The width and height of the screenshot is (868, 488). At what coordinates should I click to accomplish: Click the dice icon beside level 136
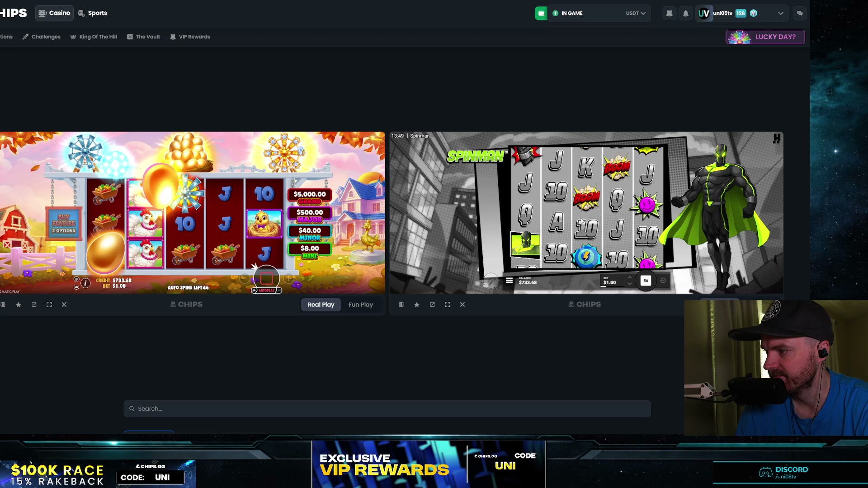(x=754, y=13)
